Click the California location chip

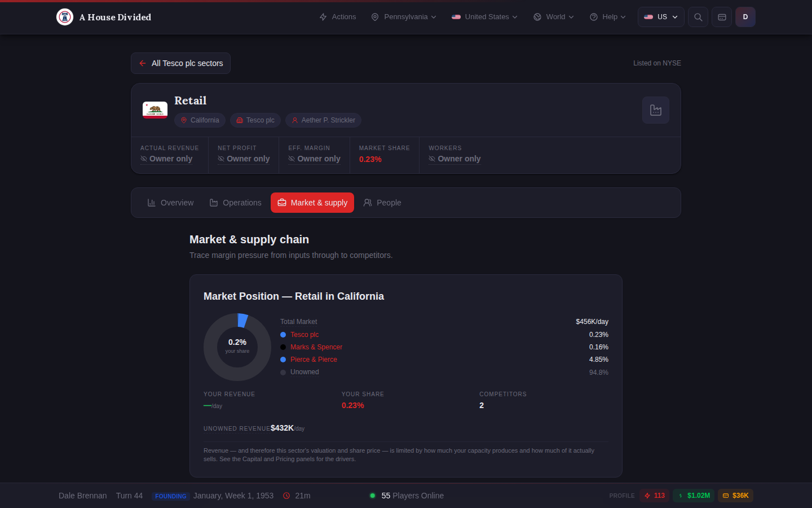[x=200, y=120]
